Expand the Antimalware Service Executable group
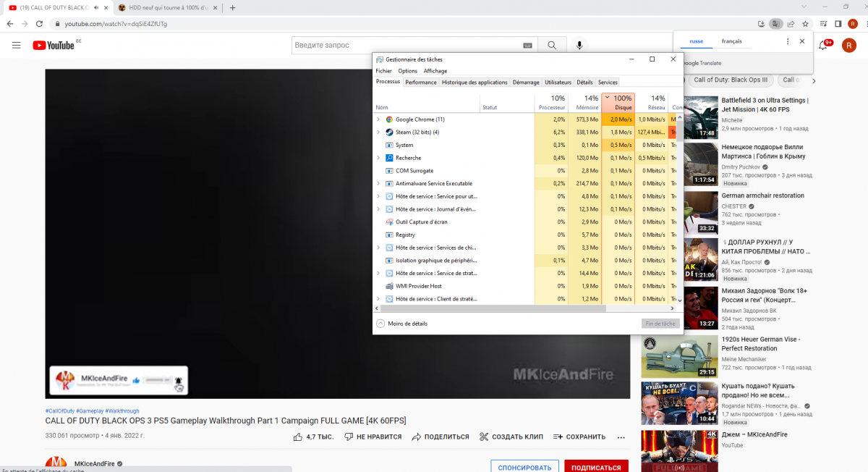 coord(378,184)
